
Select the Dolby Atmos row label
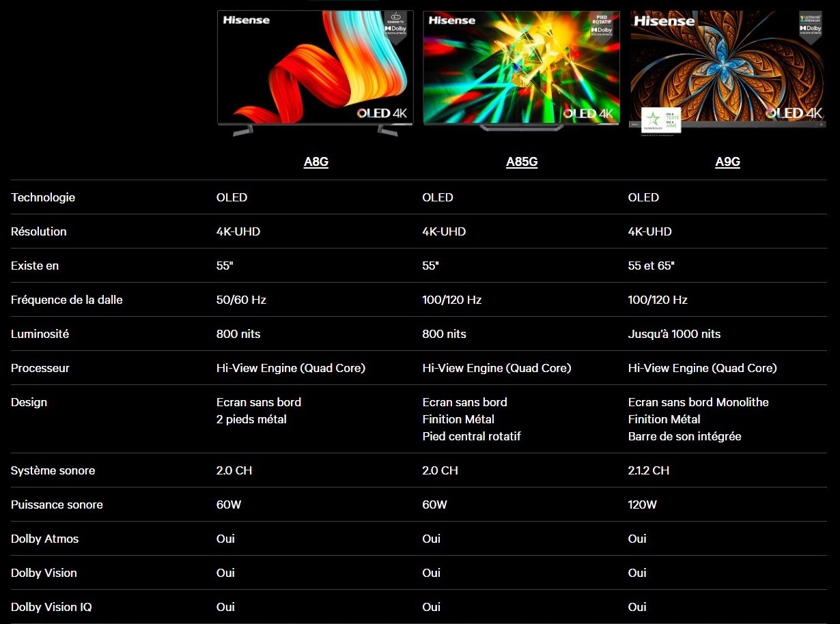44,539
